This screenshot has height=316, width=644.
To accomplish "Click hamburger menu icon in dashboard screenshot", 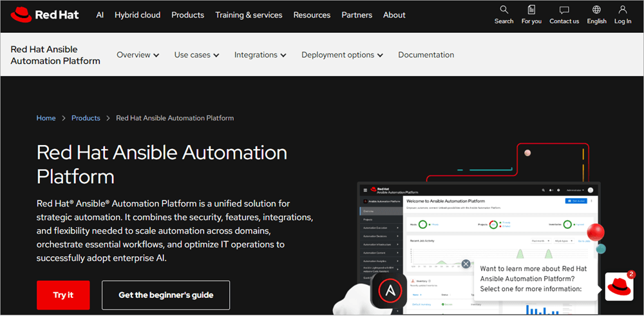I will pos(366,190).
